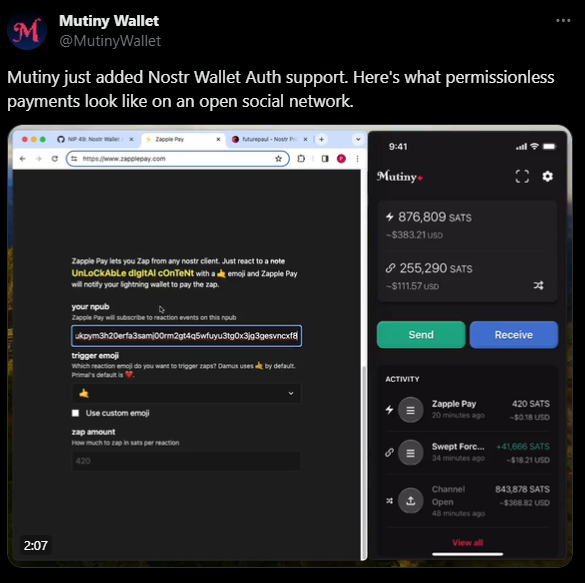Bookmark zapplepay.com with the star icon

point(278,159)
